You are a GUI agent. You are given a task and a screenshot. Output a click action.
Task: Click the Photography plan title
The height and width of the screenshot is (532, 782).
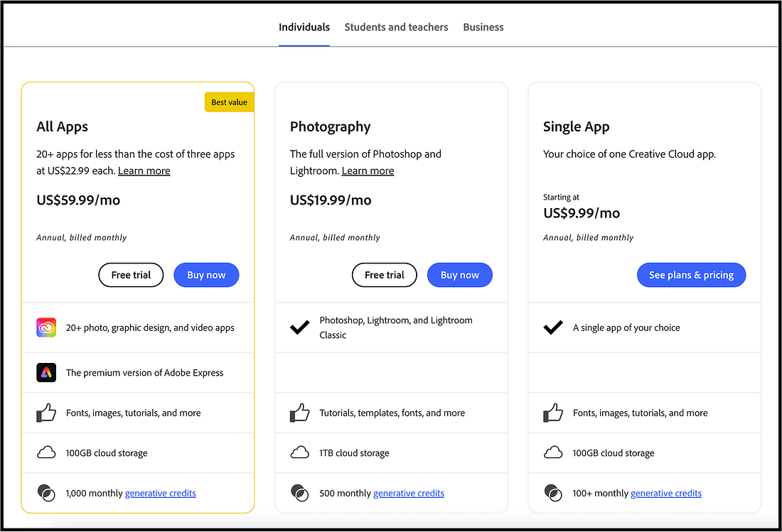coord(330,126)
